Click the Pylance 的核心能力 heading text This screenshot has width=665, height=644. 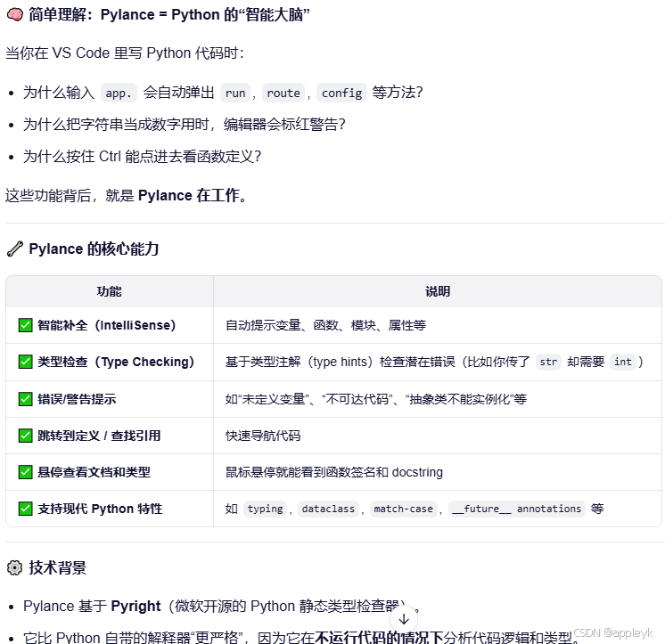coord(94,249)
